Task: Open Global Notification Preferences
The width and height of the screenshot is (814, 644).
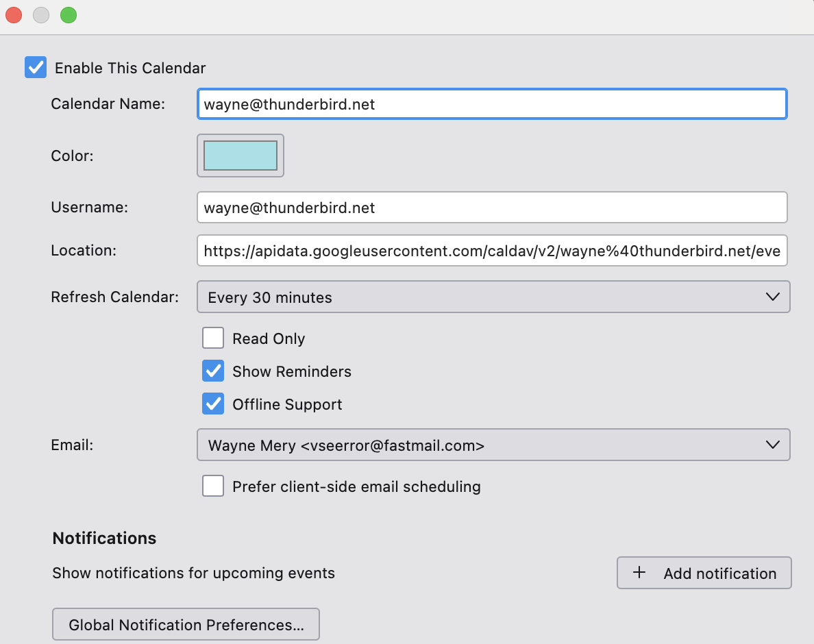Action: pyautogui.click(x=186, y=625)
